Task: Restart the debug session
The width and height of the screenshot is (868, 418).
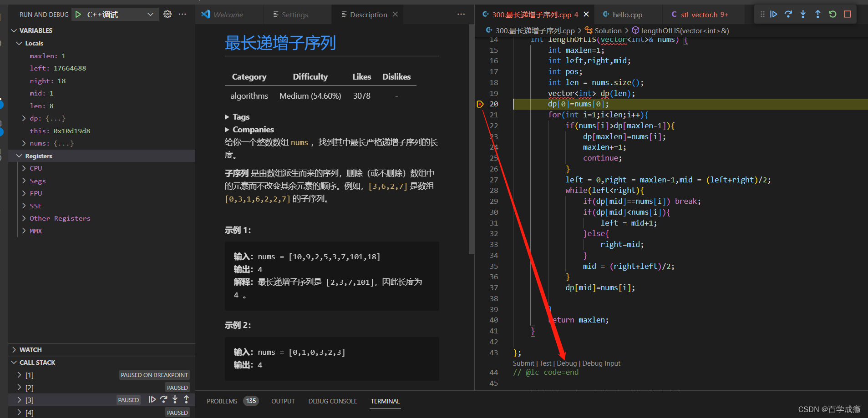Action: tap(832, 14)
